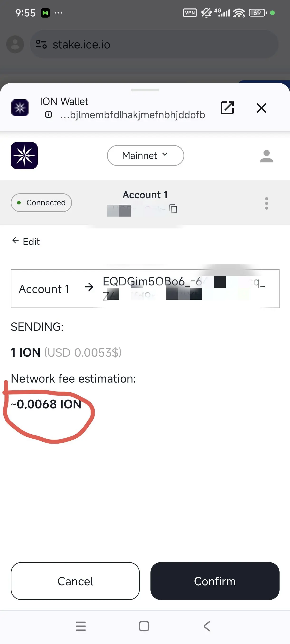This screenshot has width=290, height=644.
Task: Open site settings icon in address bar
Action: pyautogui.click(x=41, y=44)
